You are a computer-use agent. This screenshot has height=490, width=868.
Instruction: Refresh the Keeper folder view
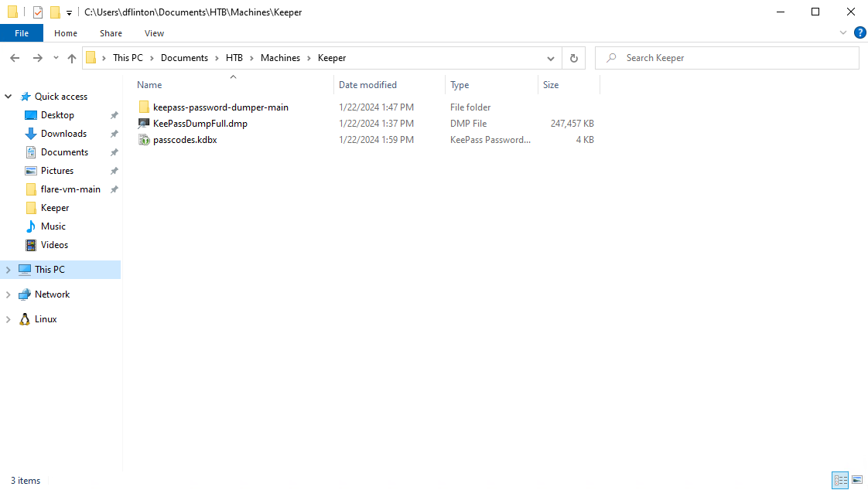coord(573,58)
